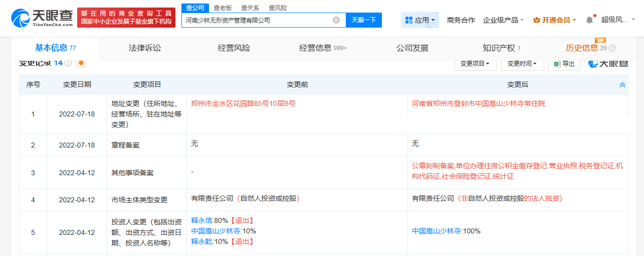Click the 变更后 column header

pyautogui.click(x=518, y=85)
